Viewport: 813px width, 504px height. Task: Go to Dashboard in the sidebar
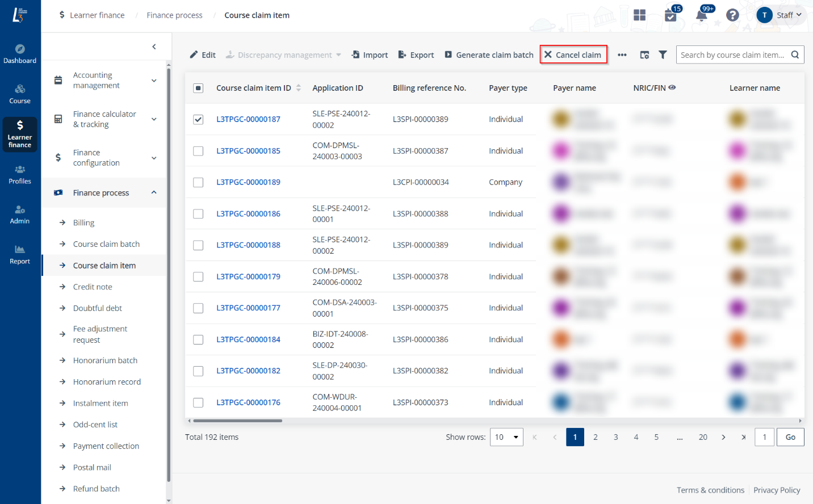pyautogui.click(x=20, y=53)
